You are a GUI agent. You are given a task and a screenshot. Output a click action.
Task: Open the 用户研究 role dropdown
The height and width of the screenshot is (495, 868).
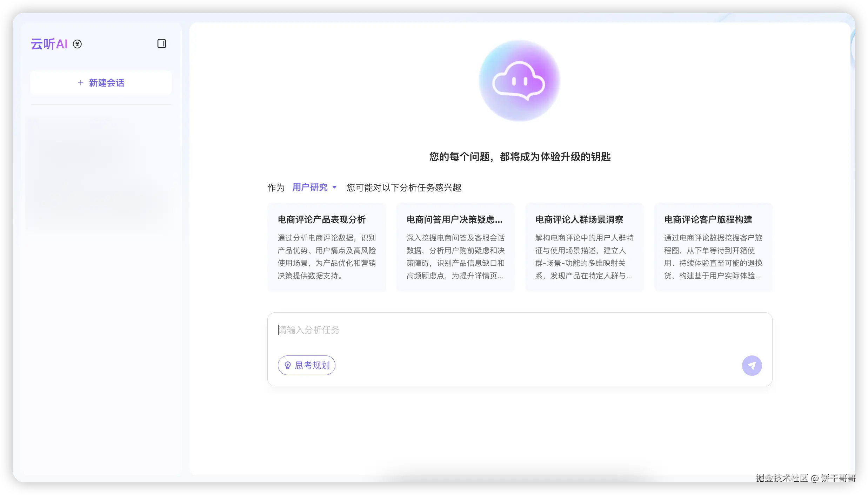pyautogui.click(x=310, y=188)
